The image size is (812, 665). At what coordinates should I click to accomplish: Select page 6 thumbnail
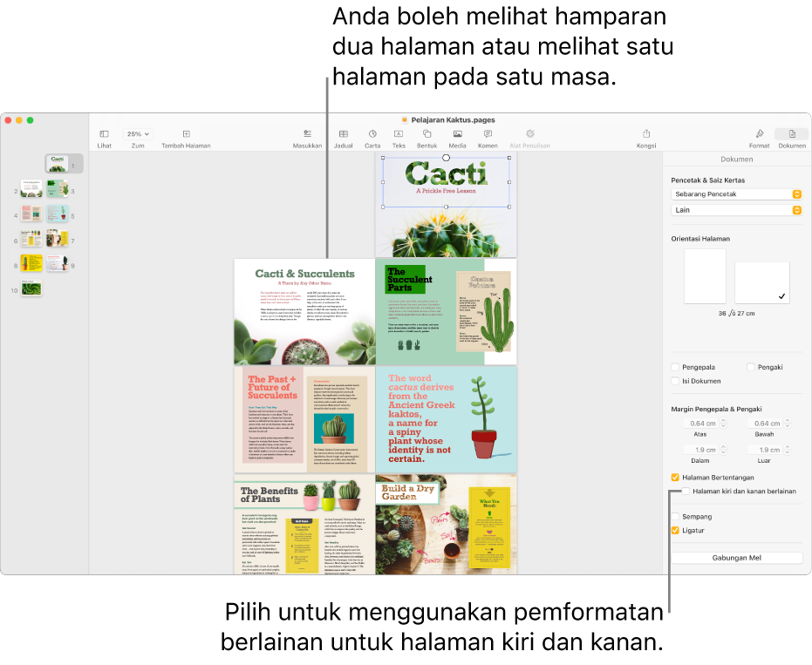pos(31,239)
